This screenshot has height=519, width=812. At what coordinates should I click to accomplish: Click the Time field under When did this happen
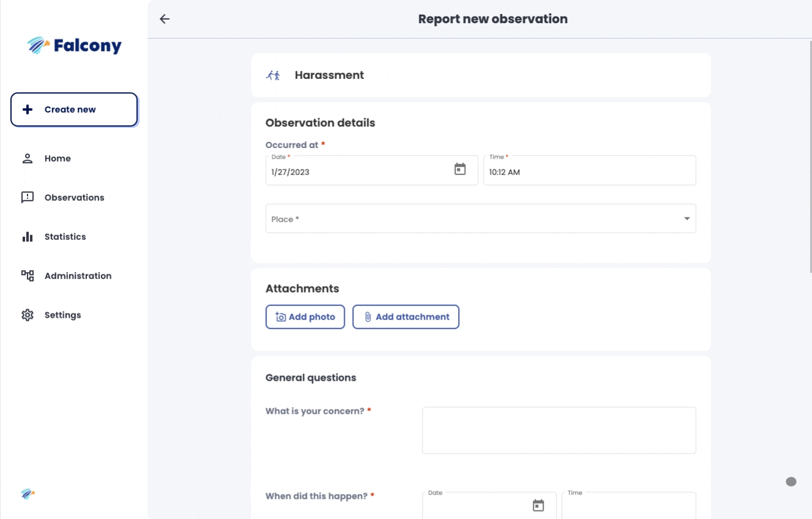[629, 506]
